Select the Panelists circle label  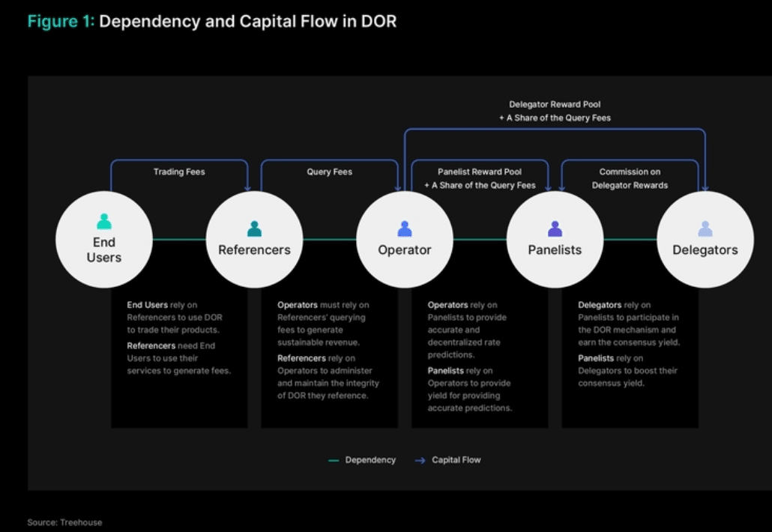pos(555,250)
